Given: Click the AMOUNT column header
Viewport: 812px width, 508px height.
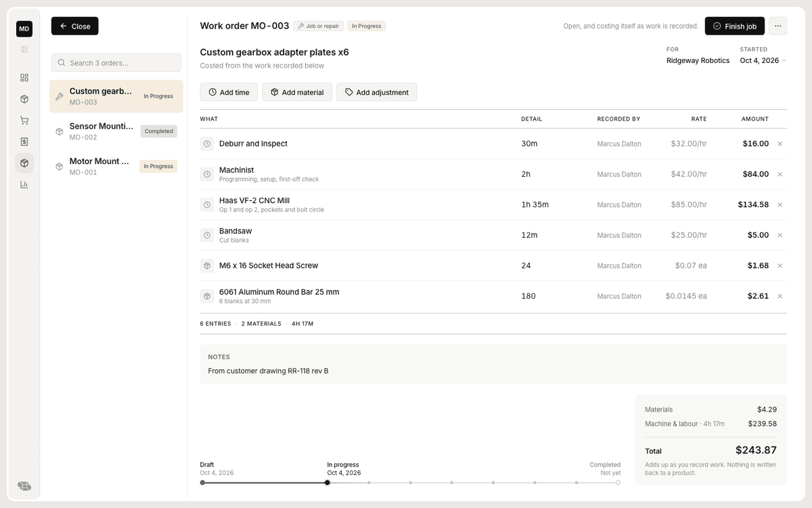Looking at the screenshot, I should (x=755, y=119).
